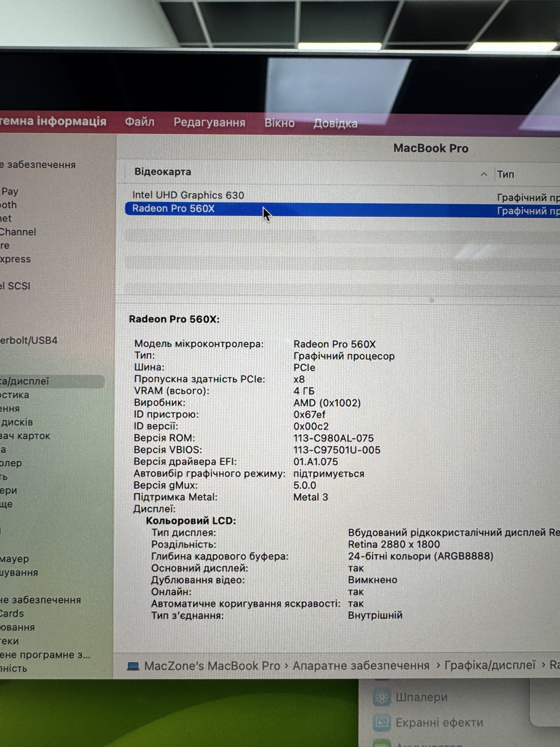This screenshot has height=747, width=560.
Task: Select the Parallel SCSI sidebar item
Action: point(15,286)
